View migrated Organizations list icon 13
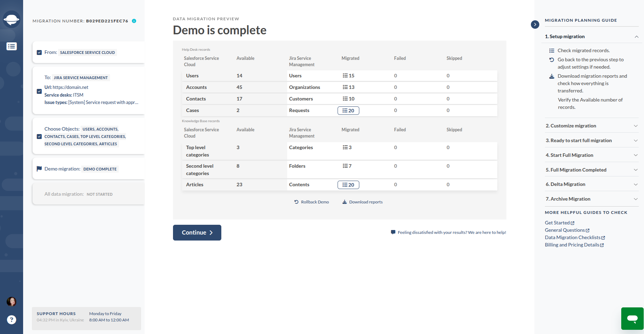This screenshot has height=334, width=644. point(348,87)
